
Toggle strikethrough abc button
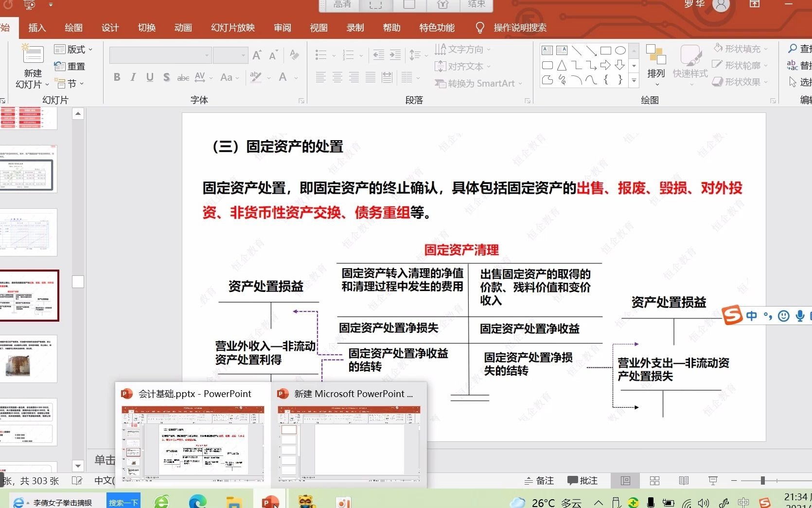point(183,77)
